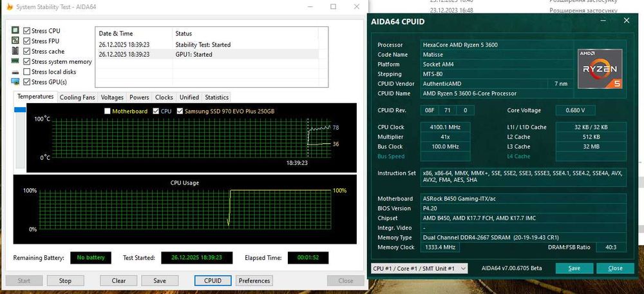
Task: Click the Multiplier value 41x
Action: tap(445, 137)
